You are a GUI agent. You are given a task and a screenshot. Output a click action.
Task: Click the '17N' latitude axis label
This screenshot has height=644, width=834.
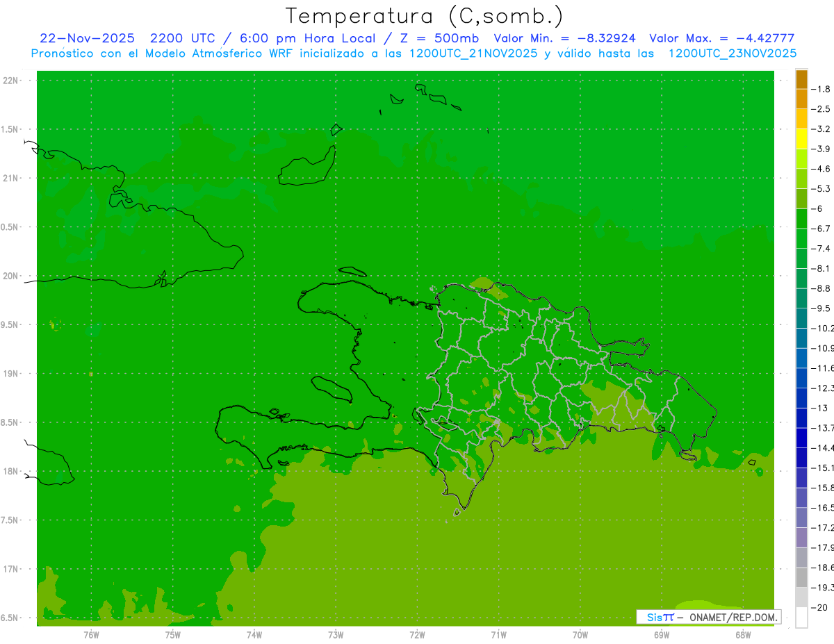coord(10,569)
